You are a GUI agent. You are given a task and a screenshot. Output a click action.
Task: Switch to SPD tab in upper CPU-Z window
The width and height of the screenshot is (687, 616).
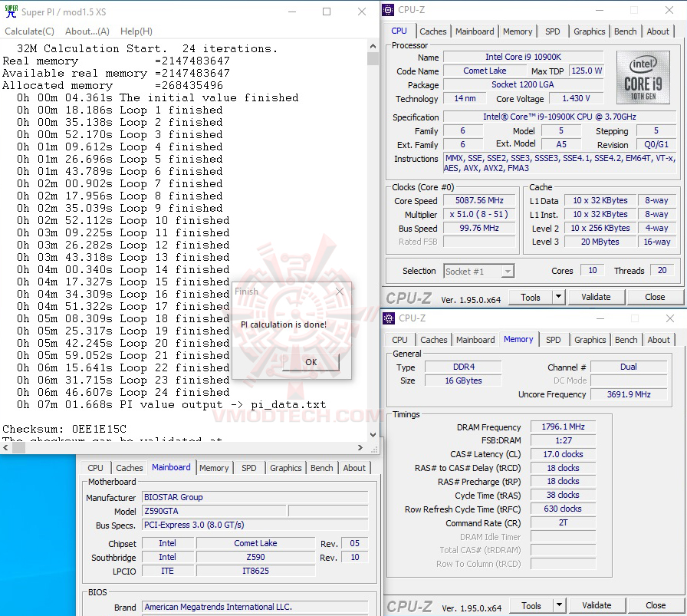[x=553, y=31]
